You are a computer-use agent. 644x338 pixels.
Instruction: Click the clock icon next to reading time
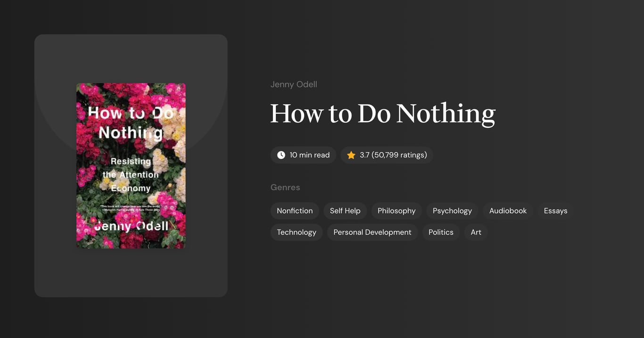(281, 155)
